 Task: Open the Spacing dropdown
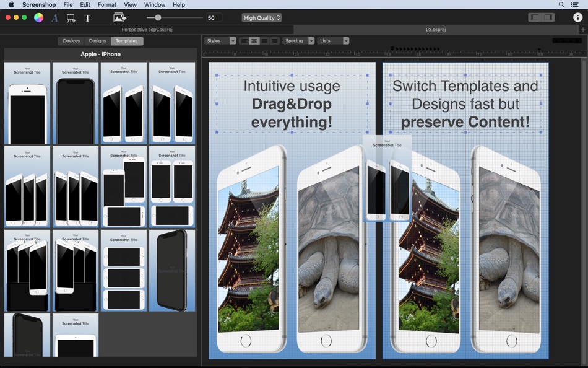[298, 40]
